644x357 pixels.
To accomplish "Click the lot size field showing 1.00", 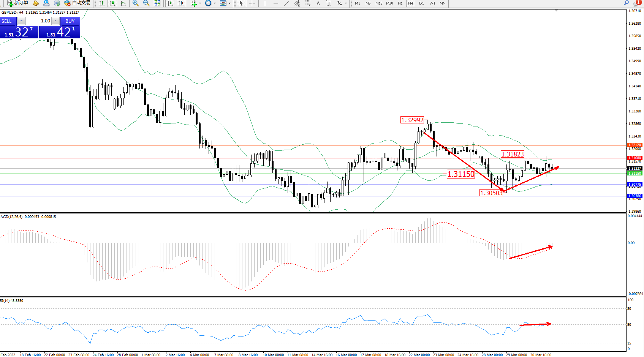I will pyautogui.click(x=39, y=21).
